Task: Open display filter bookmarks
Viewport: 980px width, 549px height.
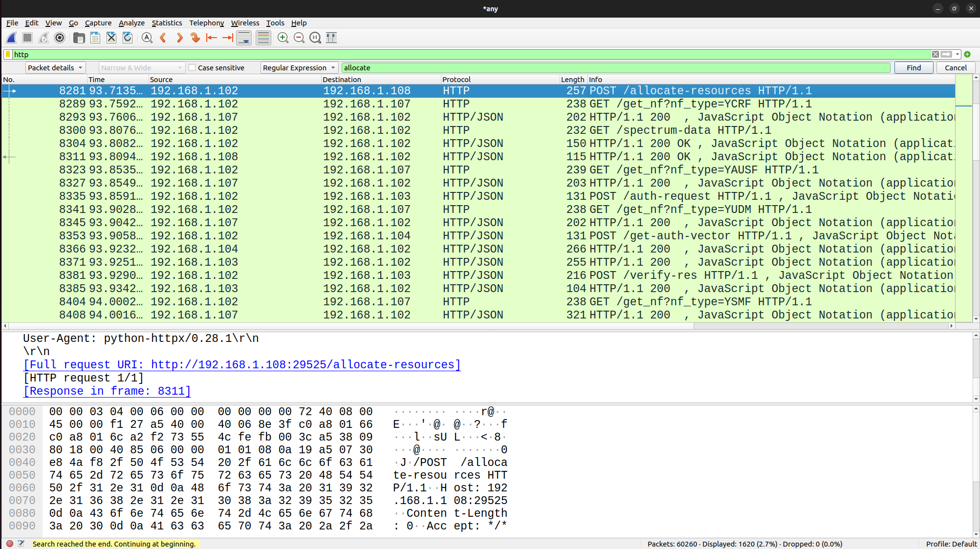Action: pos(8,54)
